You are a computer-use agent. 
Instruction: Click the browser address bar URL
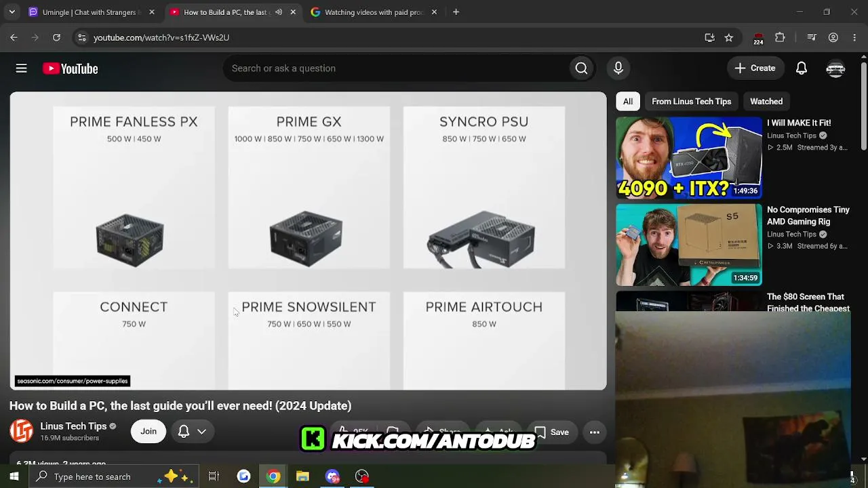coord(161,37)
